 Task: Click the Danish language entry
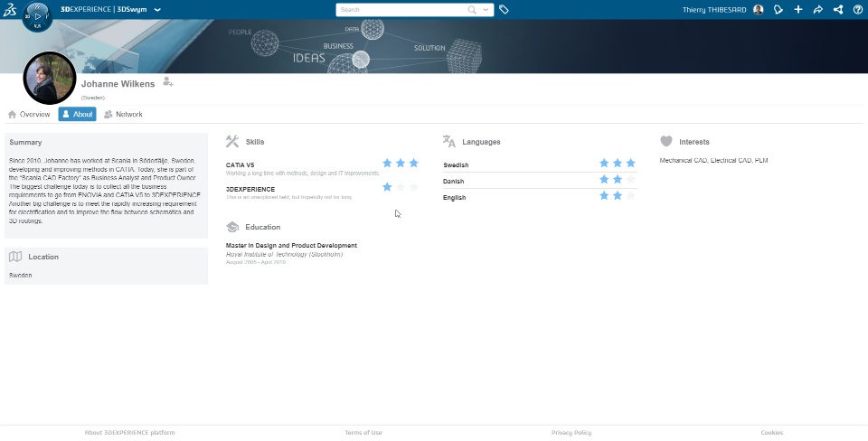point(453,181)
